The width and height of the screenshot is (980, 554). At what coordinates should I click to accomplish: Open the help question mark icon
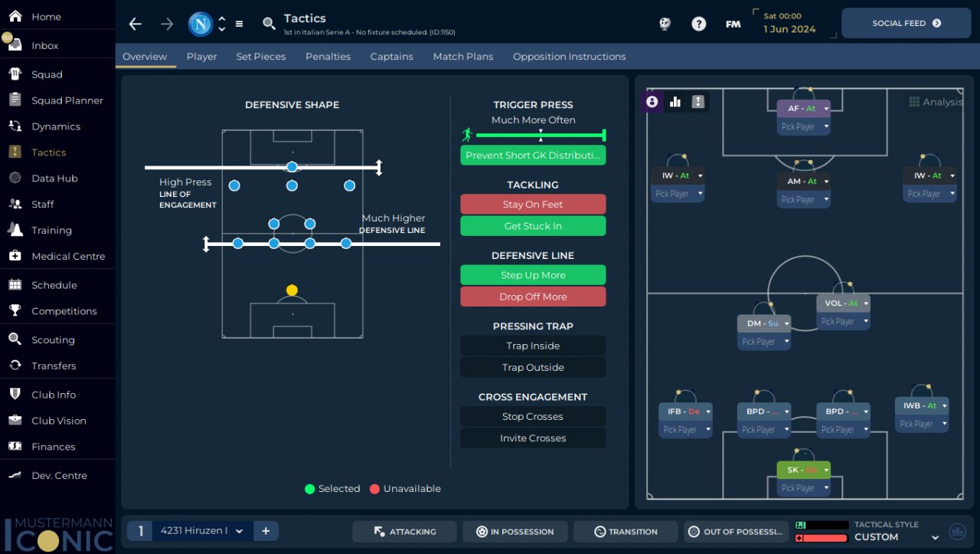(698, 24)
